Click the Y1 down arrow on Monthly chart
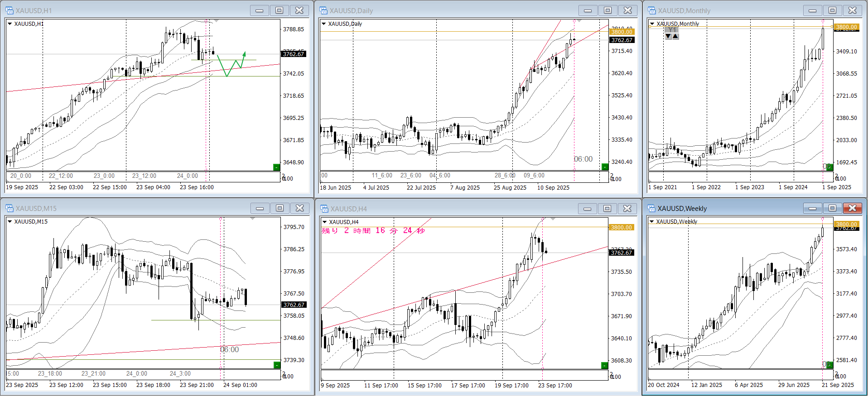Image resolution: width=868 pixels, height=396 pixels. (668, 36)
